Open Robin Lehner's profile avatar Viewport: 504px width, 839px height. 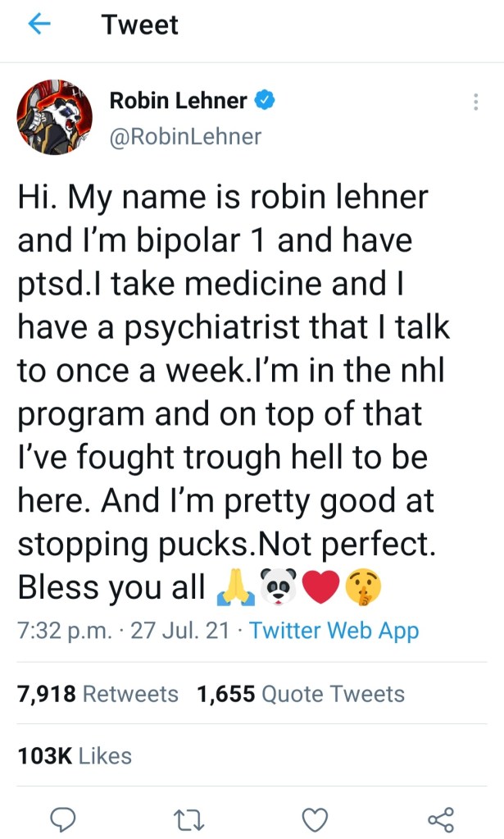pyautogui.click(x=55, y=117)
